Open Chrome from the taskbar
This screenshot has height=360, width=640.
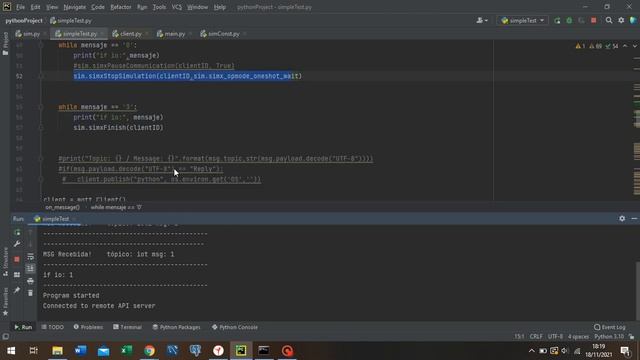pyautogui.click(x=149, y=351)
